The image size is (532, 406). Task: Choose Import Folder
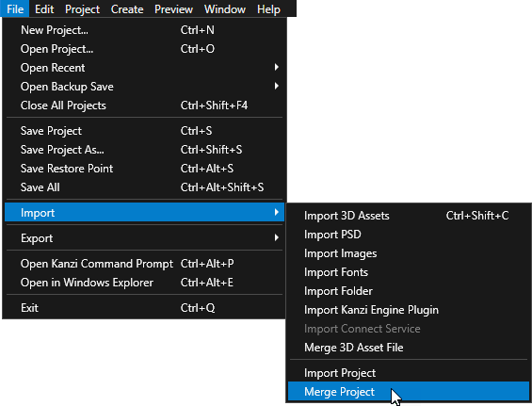click(x=409, y=291)
